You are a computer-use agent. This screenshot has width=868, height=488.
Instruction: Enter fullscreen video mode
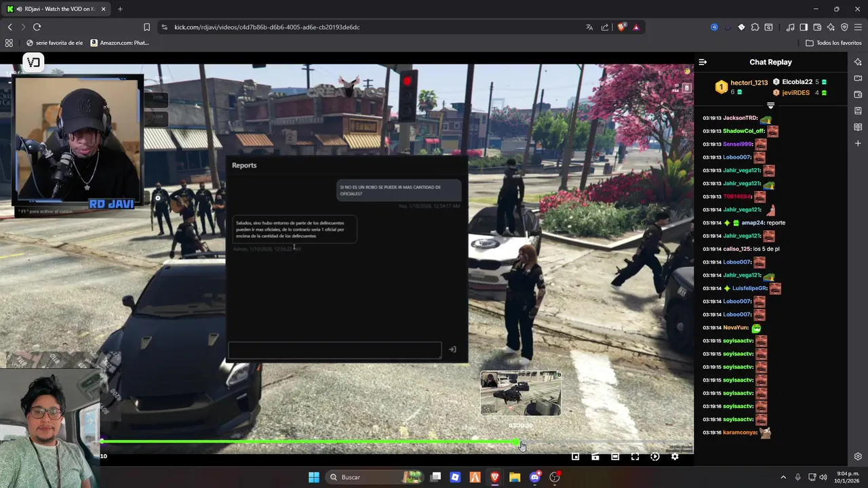635,457
